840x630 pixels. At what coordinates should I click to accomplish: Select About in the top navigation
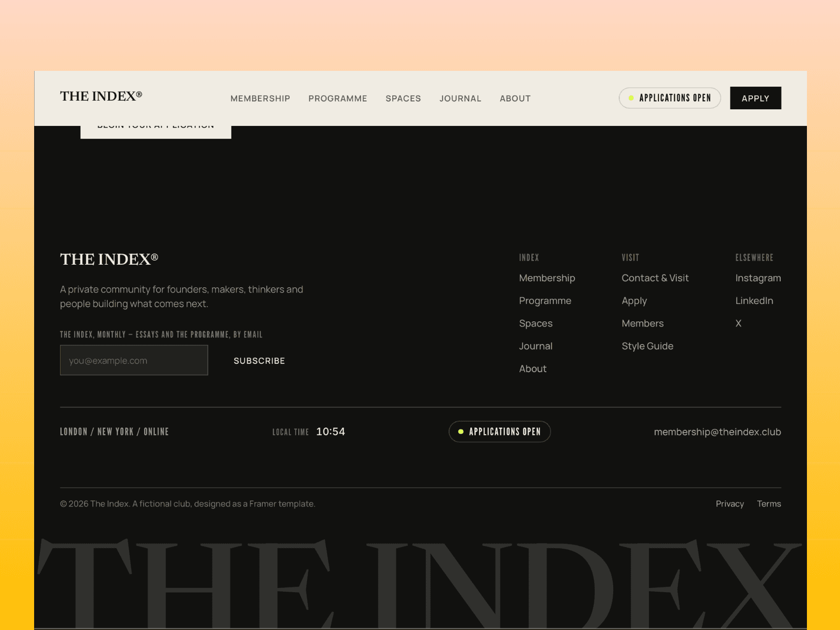coord(515,99)
